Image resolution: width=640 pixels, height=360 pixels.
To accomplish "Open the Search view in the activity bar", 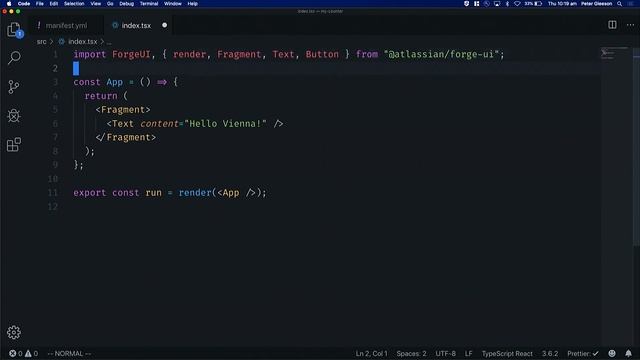I will pyautogui.click(x=14, y=58).
